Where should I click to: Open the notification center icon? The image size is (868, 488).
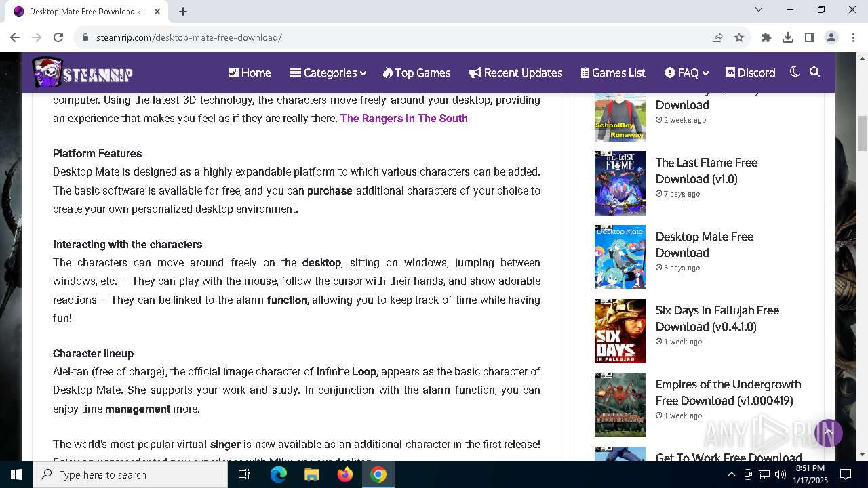click(x=846, y=474)
